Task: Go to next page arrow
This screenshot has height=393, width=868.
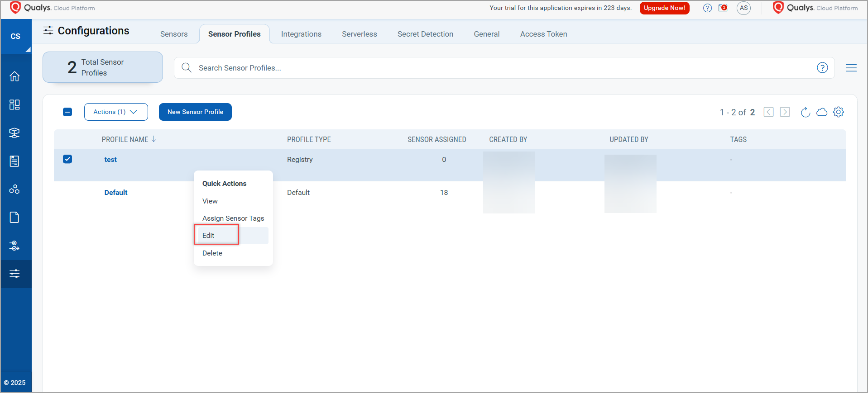Action: [x=785, y=112]
